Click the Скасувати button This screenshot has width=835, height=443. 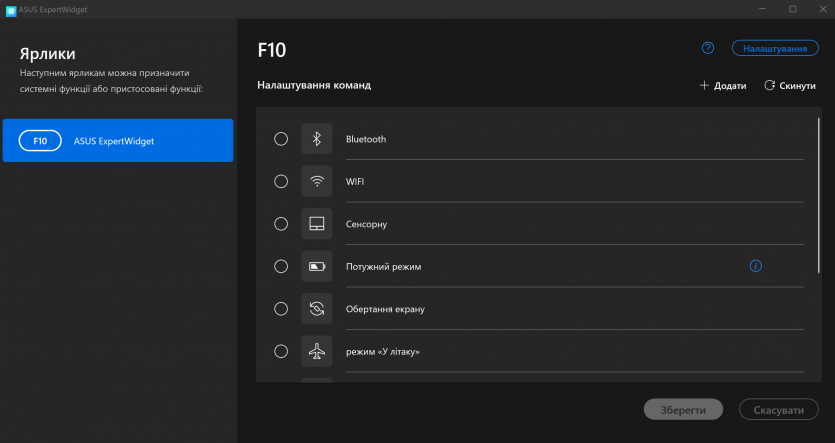[x=778, y=411]
